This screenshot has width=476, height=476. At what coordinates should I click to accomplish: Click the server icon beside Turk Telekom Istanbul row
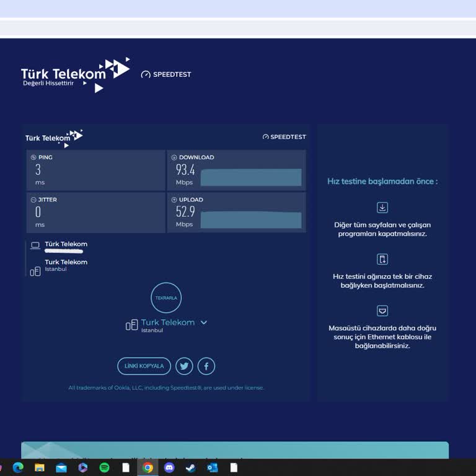click(x=35, y=271)
